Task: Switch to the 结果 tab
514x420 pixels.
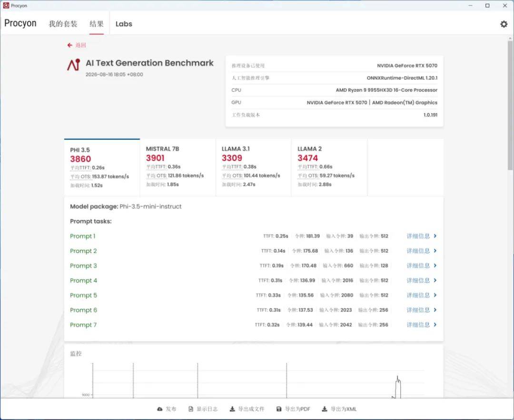Action: (x=96, y=24)
